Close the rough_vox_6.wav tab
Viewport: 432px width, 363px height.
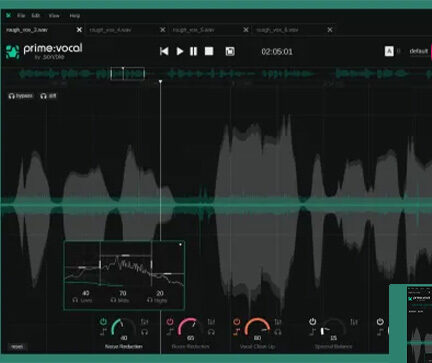[330, 30]
